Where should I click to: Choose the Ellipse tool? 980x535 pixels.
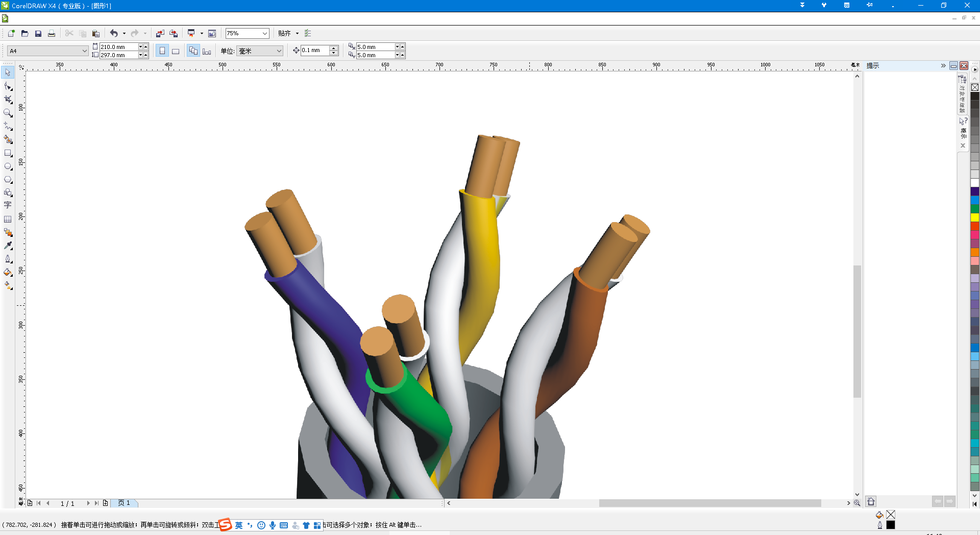point(8,166)
